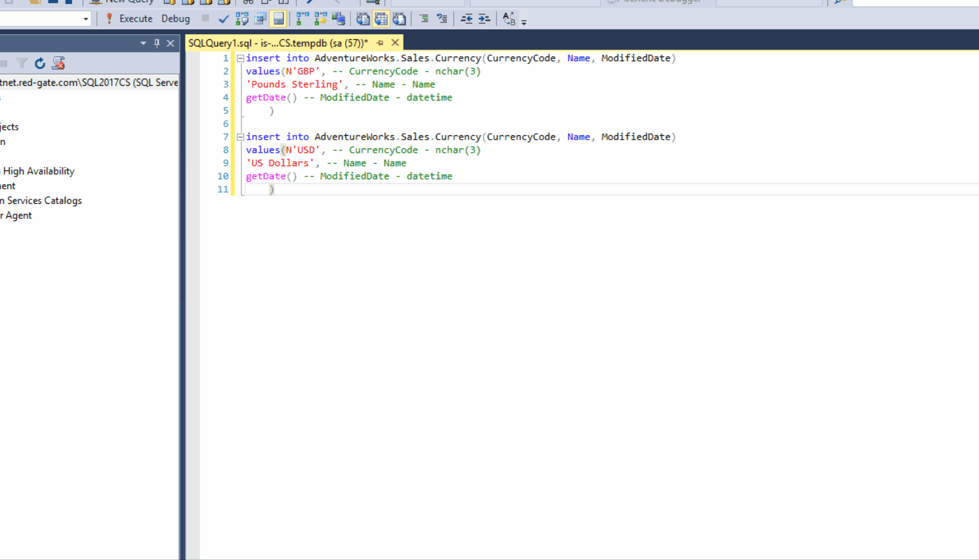Viewport: 979px width, 560px height.
Task: Click the Decrease Indent icon
Action: (467, 19)
